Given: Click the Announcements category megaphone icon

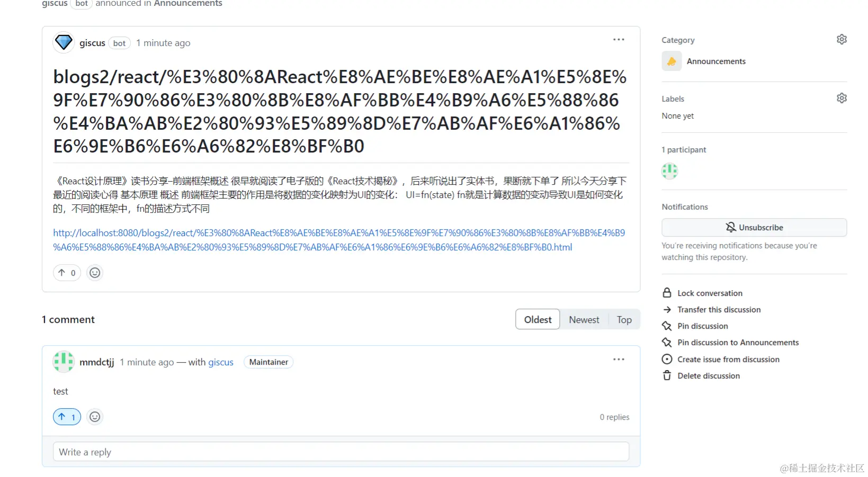Looking at the screenshot, I should [672, 61].
